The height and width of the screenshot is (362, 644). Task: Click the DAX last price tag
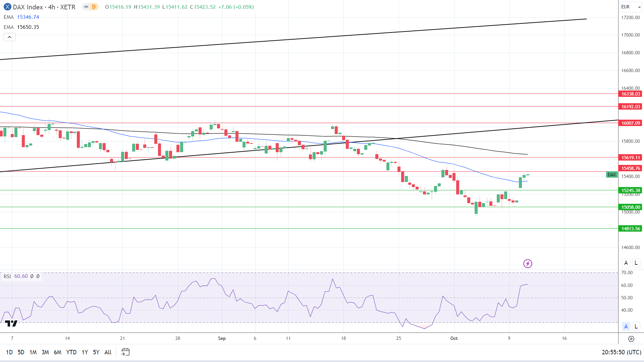(x=612, y=175)
